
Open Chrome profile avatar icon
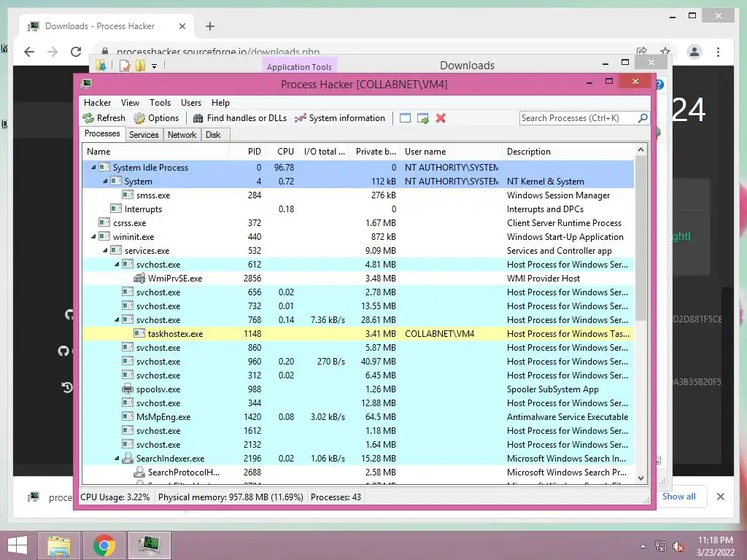click(x=694, y=52)
